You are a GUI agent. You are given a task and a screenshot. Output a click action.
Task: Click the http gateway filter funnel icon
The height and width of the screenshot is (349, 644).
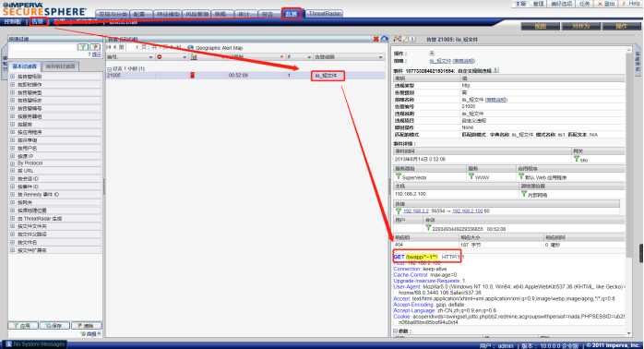tap(577, 159)
